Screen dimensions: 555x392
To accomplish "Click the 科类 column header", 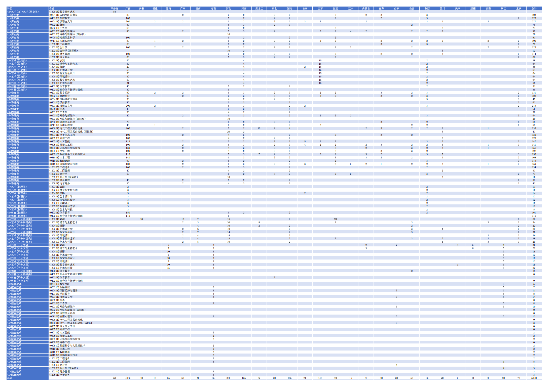I will point(10,9).
